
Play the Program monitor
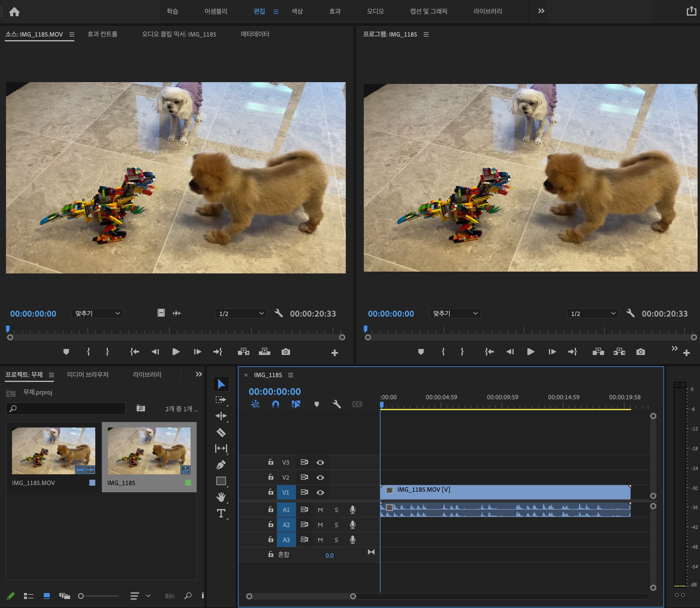click(x=531, y=352)
